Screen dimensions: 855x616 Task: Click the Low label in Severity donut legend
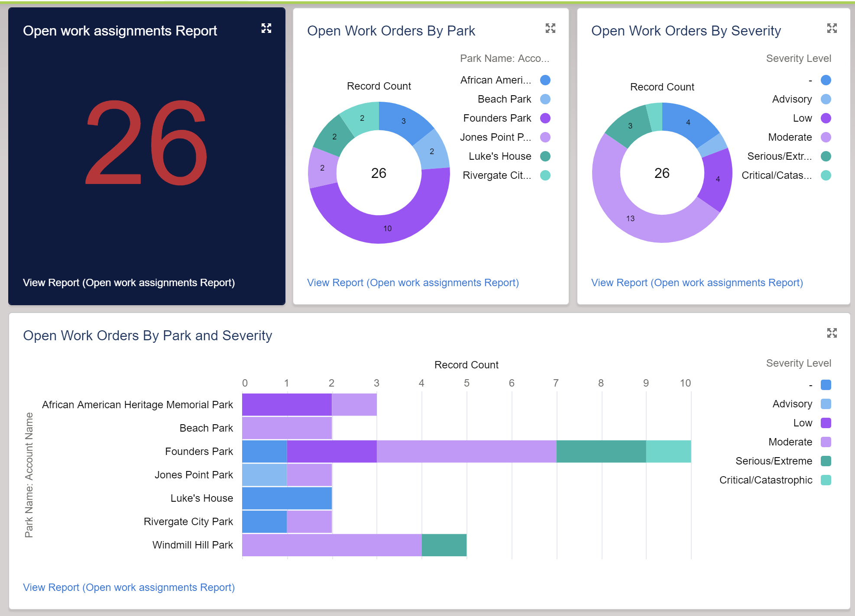803,118
